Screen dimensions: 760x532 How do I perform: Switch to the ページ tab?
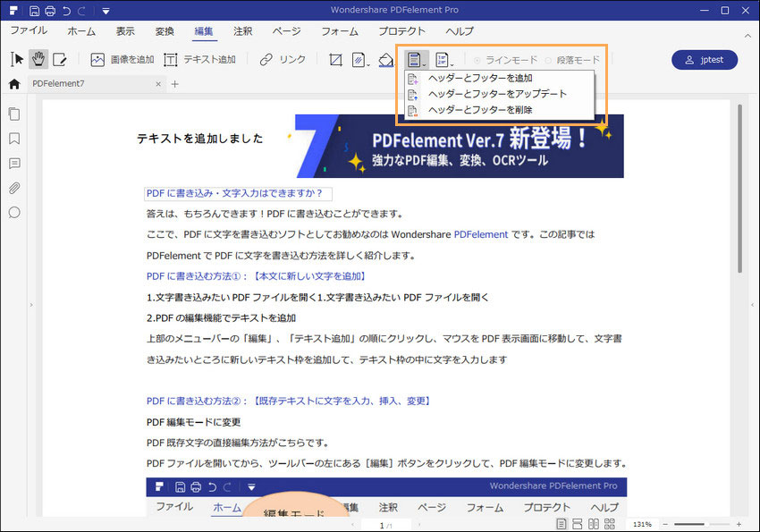pyautogui.click(x=286, y=31)
